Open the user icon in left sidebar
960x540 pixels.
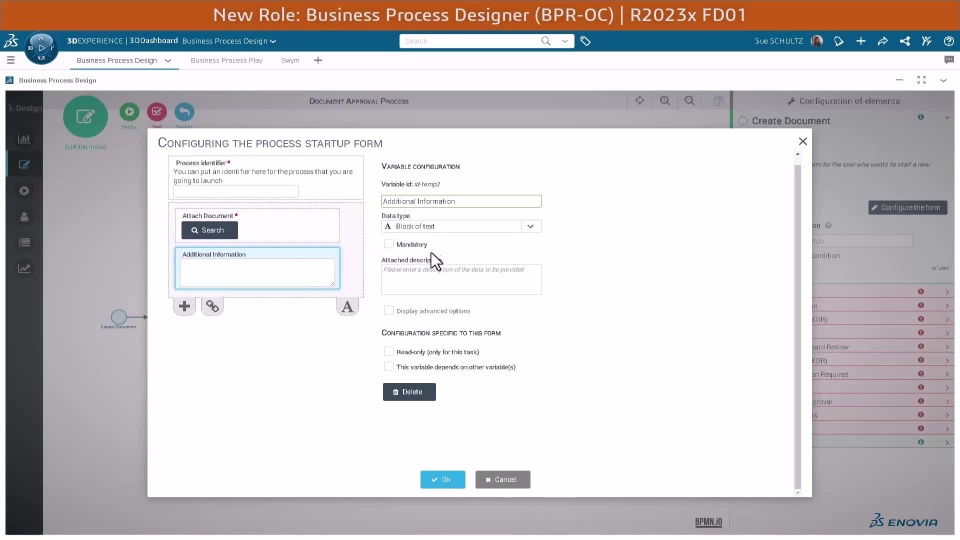click(24, 217)
